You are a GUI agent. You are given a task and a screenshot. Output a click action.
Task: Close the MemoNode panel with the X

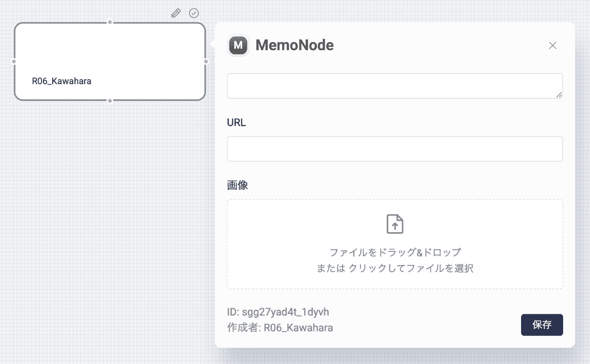click(552, 45)
